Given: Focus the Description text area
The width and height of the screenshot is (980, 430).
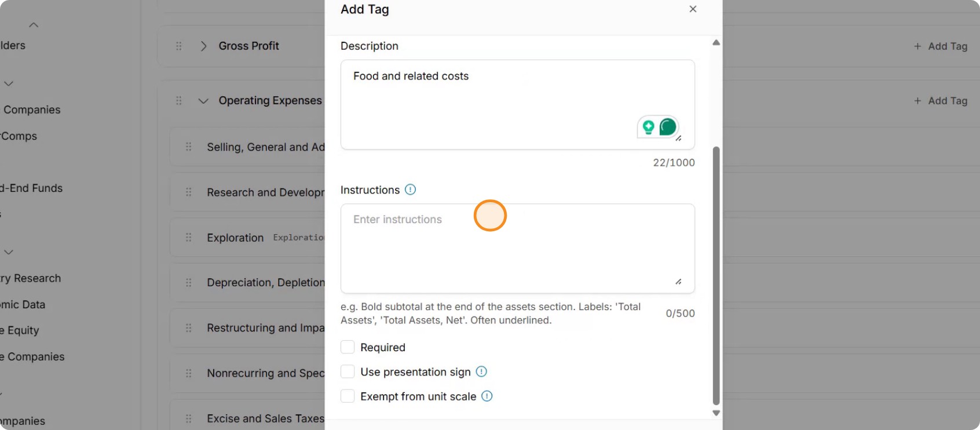Looking at the screenshot, I should [x=518, y=104].
